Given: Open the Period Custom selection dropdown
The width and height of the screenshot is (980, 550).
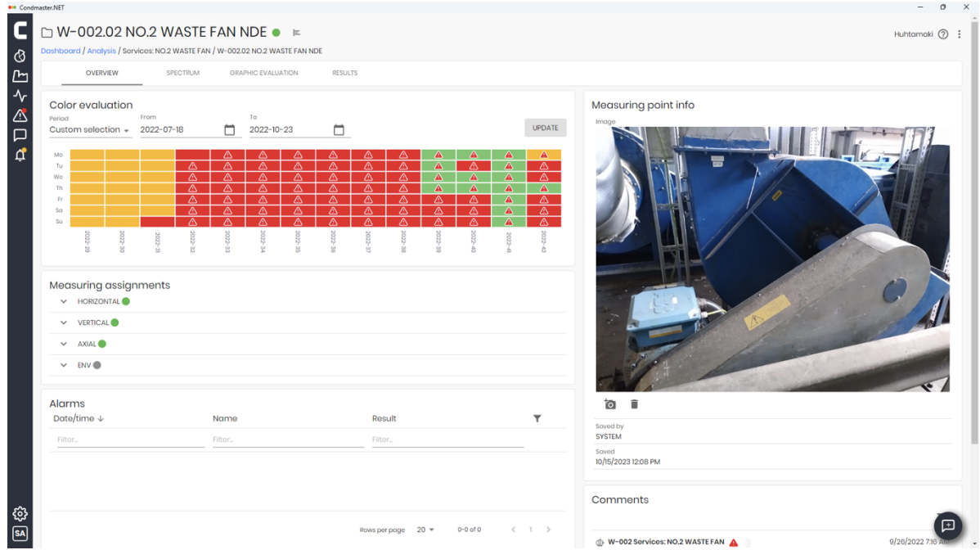Looking at the screenshot, I should 89,130.
